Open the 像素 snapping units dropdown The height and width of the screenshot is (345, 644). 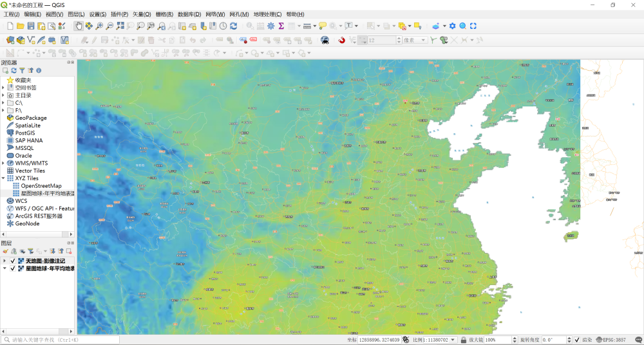pyautogui.click(x=415, y=40)
